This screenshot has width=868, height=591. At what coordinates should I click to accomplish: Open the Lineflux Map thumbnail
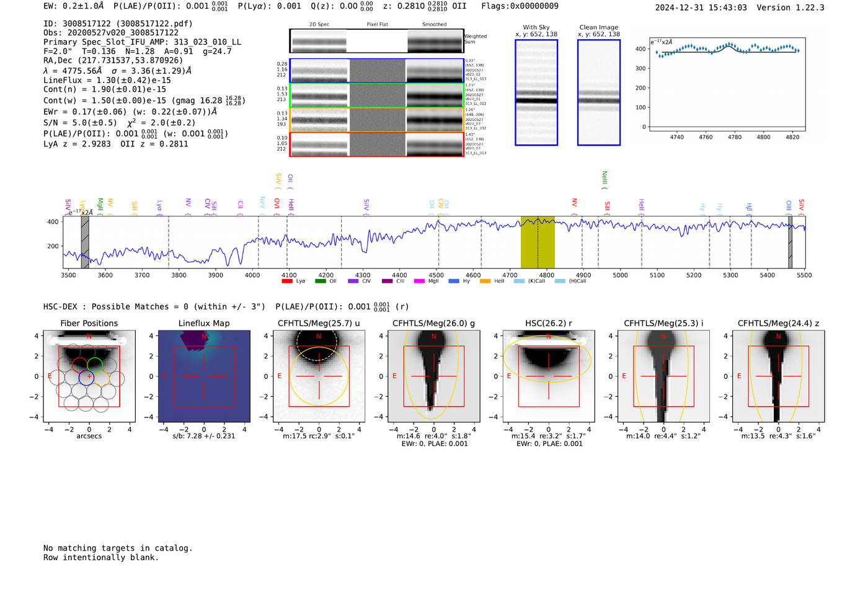tap(204, 376)
